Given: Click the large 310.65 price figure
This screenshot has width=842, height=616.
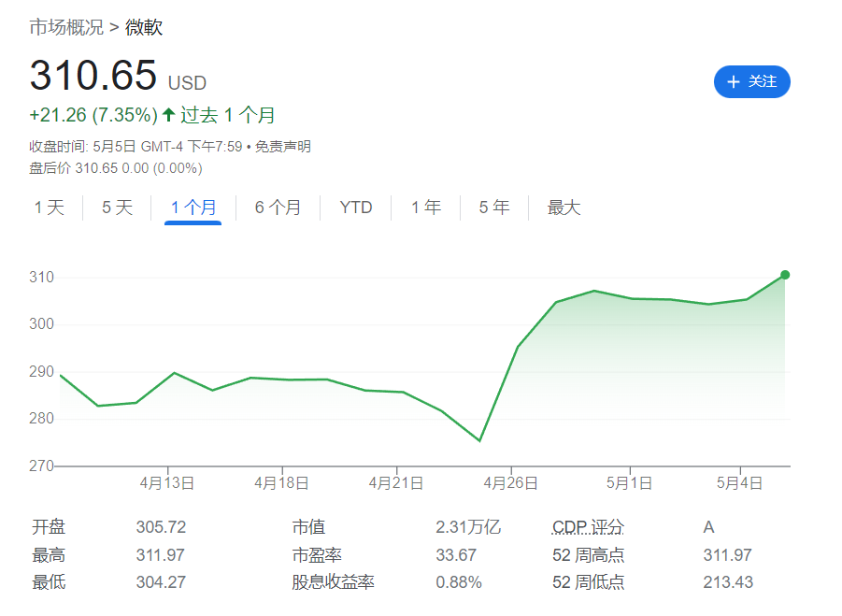Looking at the screenshot, I should click(x=93, y=76).
